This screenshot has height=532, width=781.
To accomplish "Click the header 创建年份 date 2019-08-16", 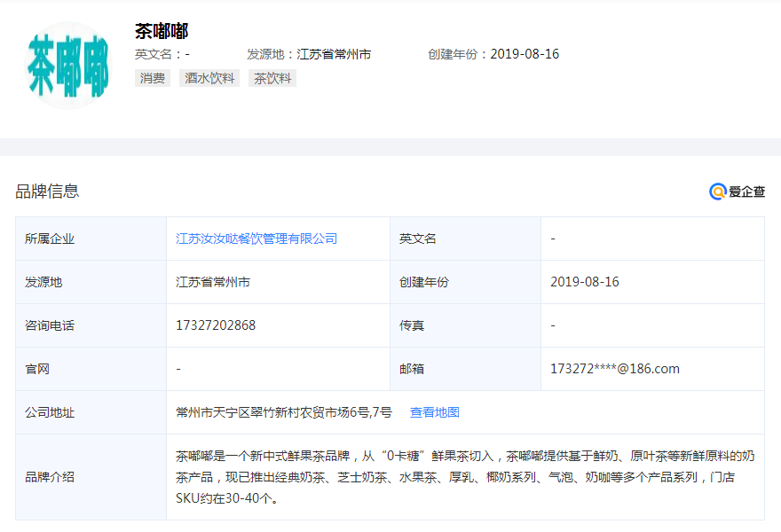I will pyautogui.click(x=525, y=54).
